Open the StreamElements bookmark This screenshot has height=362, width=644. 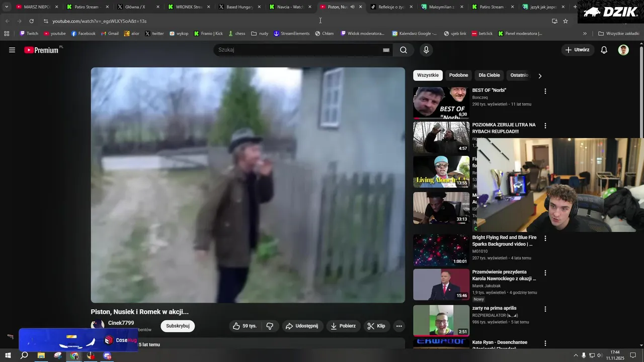(x=291, y=34)
